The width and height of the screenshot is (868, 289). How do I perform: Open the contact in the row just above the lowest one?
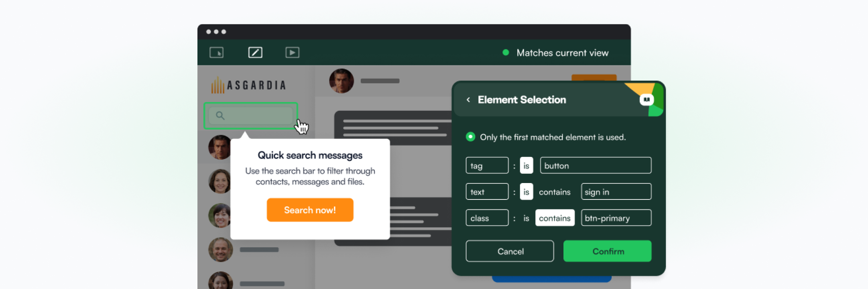pyautogui.click(x=220, y=250)
